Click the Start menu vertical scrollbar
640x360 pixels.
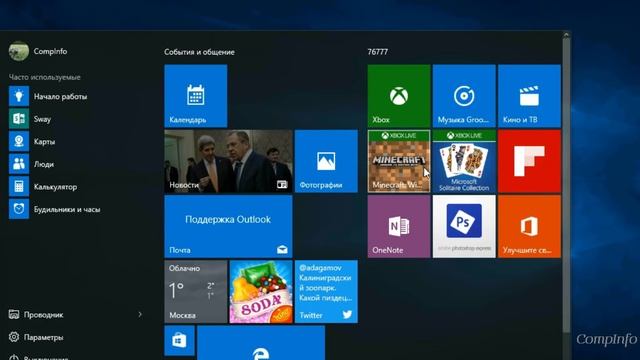[x=566, y=186]
